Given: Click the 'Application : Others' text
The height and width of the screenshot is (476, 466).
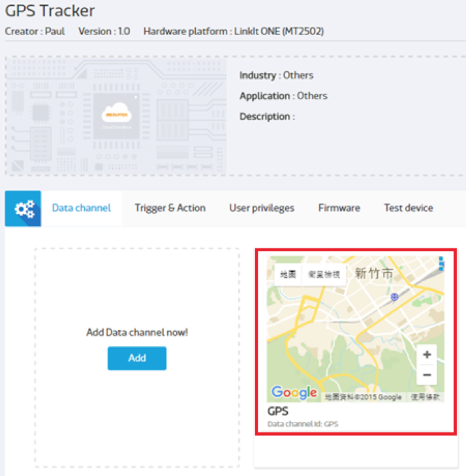Looking at the screenshot, I should (x=283, y=96).
